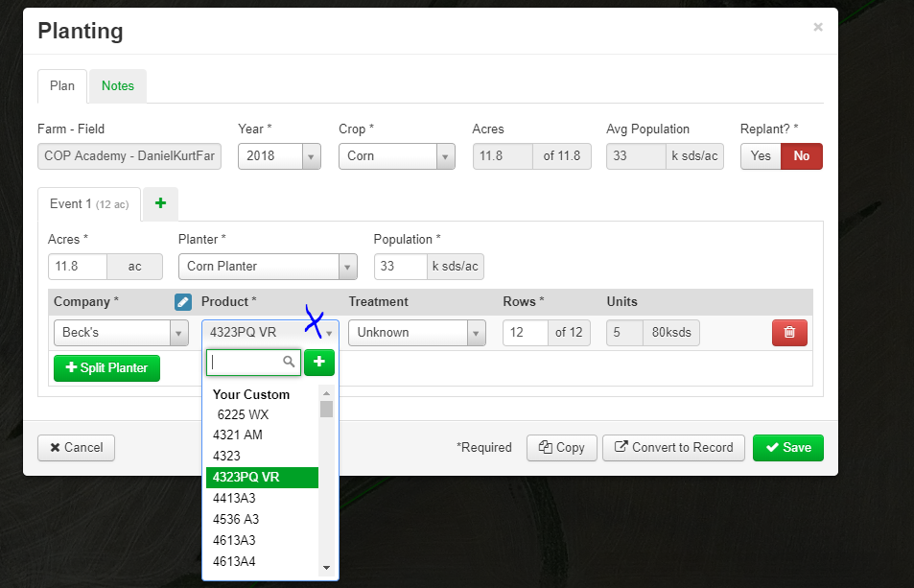Close the Planting dialog with the X
914x588 pixels.
click(x=818, y=27)
